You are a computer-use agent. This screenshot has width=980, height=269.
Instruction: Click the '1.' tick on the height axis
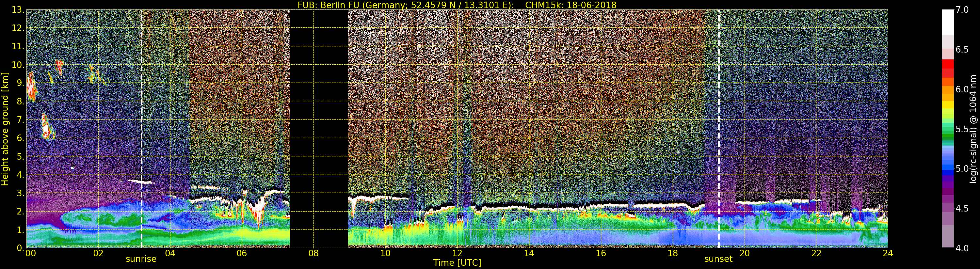click(x=20, y=230)
